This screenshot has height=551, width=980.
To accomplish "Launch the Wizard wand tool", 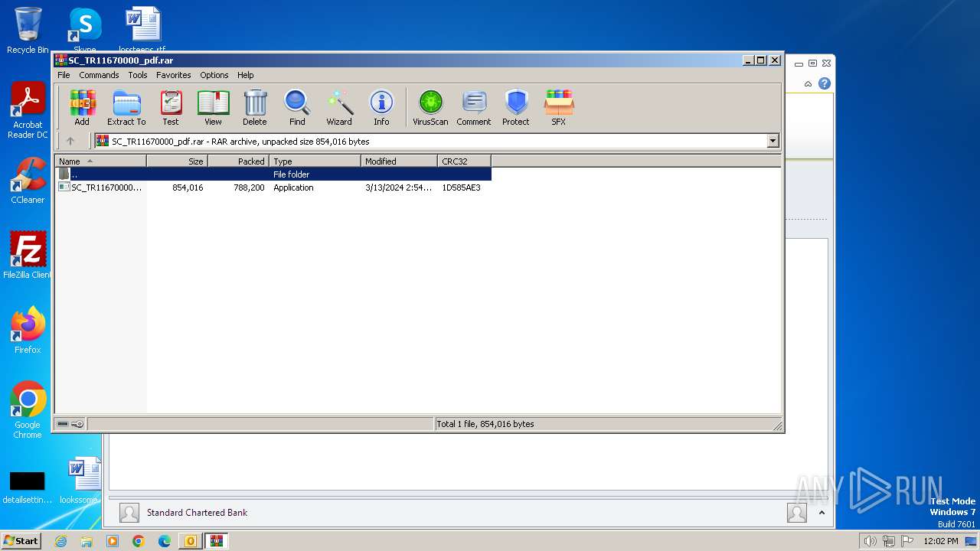I will [x=339, y=108].
